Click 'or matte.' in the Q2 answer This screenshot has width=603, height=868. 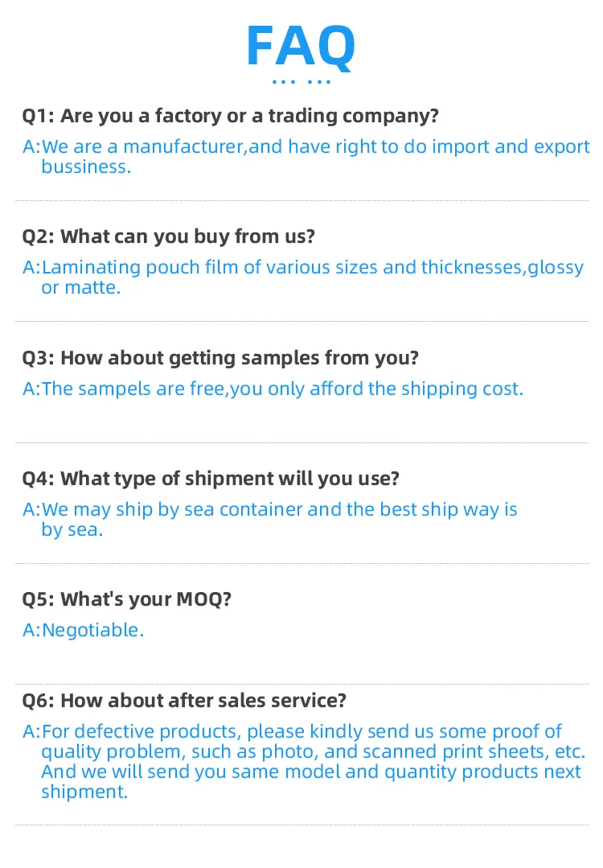pyautogui.click(x=80, y=288)
